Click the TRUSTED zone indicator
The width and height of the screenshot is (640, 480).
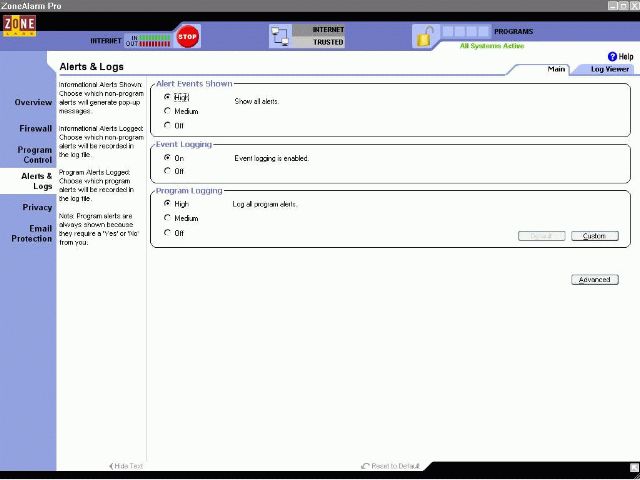tap(319, 42)
